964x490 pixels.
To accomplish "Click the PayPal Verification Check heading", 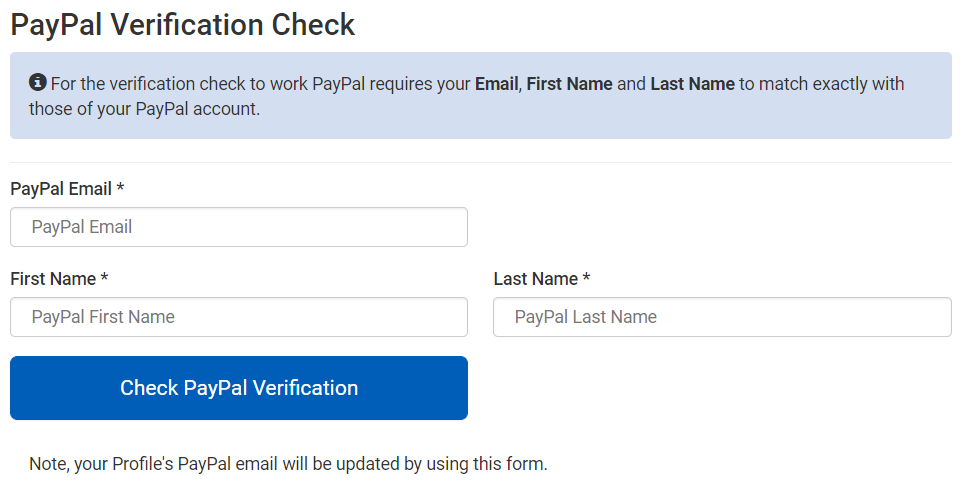I will pos(183,25).
